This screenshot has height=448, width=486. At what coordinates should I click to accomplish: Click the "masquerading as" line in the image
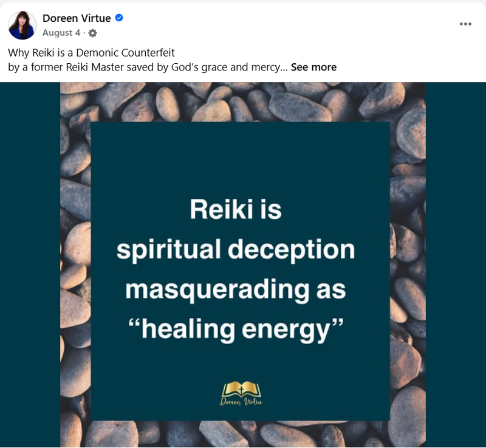236,289
